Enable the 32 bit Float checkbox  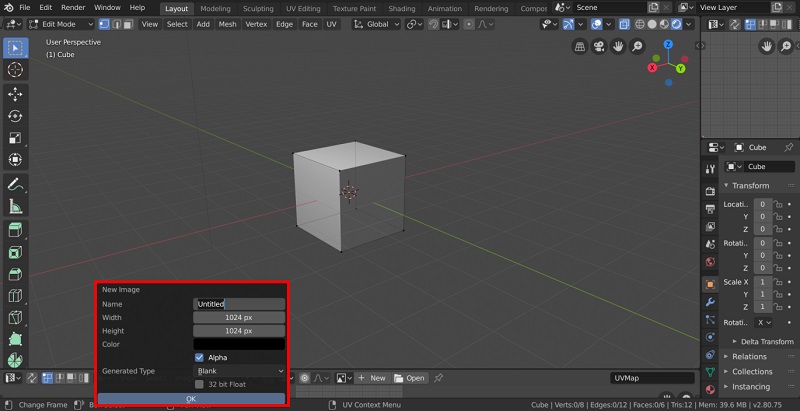200,384
